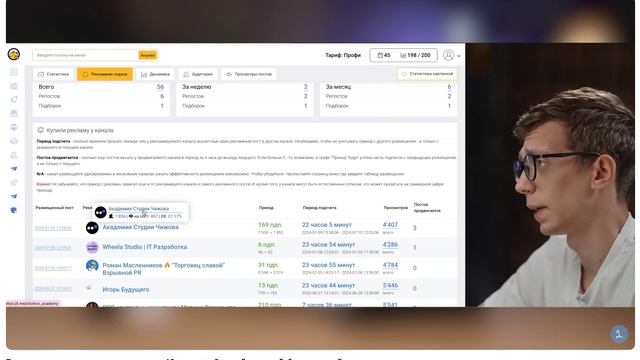Image resolution: width=640 pixels, height=360 pixels.
Task: Open the Динамика tab
Action: [155, 74]
